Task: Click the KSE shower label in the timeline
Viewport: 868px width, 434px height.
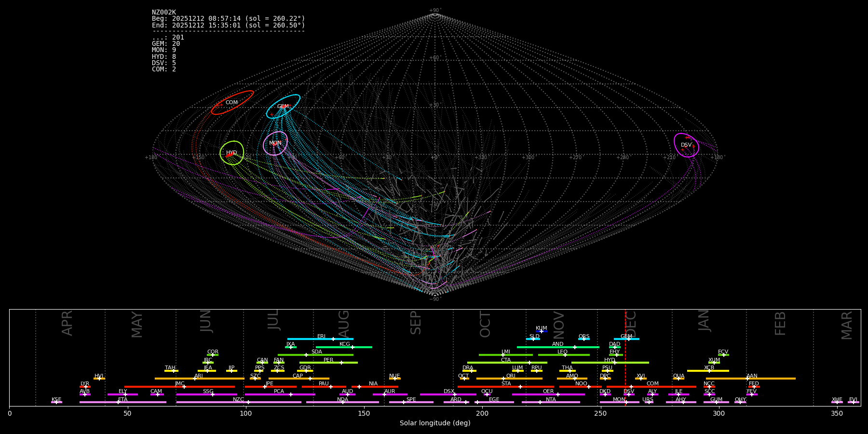Action: click(x=56, y=400)
